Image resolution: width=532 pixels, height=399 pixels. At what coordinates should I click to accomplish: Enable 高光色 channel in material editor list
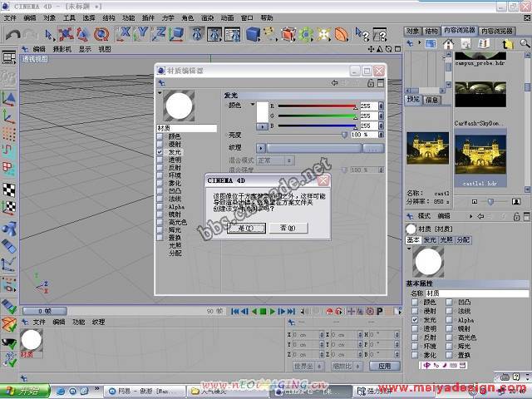160,222
